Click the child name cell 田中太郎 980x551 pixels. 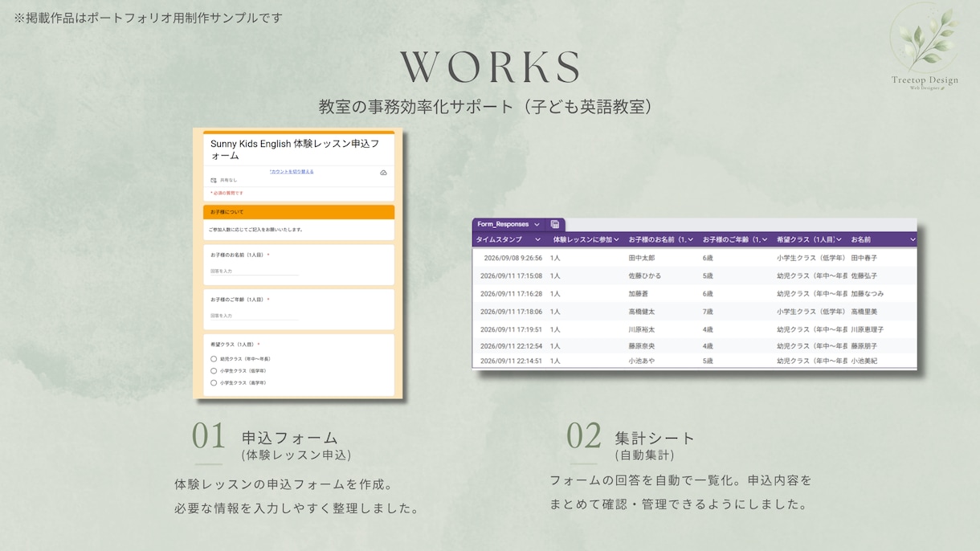642,259
